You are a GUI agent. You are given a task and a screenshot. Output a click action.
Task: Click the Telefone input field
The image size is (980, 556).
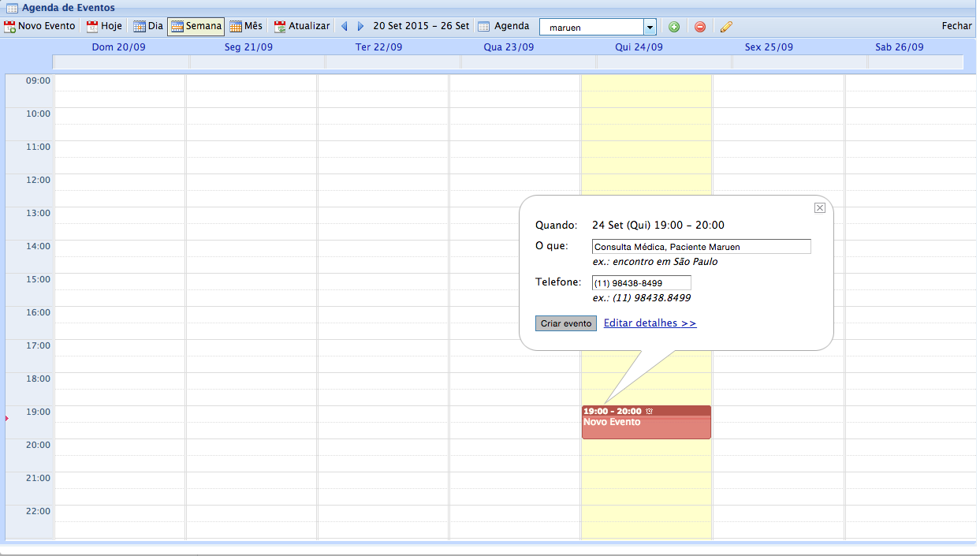(x=641, y=283)
